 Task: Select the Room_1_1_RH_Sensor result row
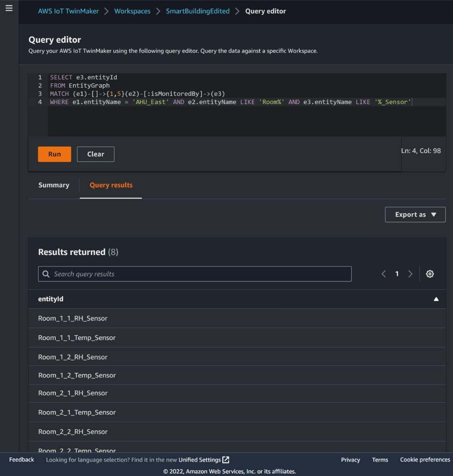click(73, 318)
